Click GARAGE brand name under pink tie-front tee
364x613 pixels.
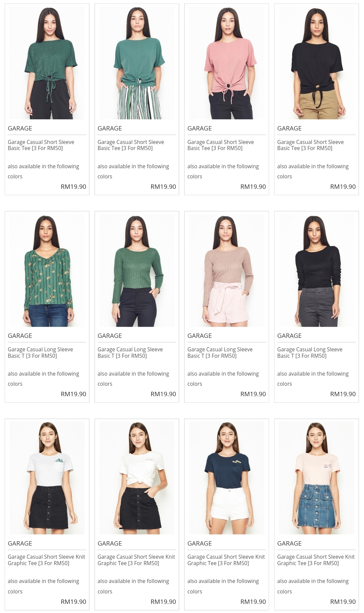200,128
